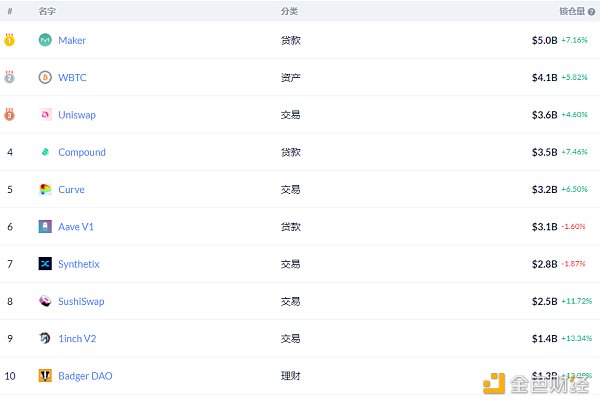600x405 pixels.
Task: Click the 1inch V2 logo icon
Action: [x=45, y=338]
